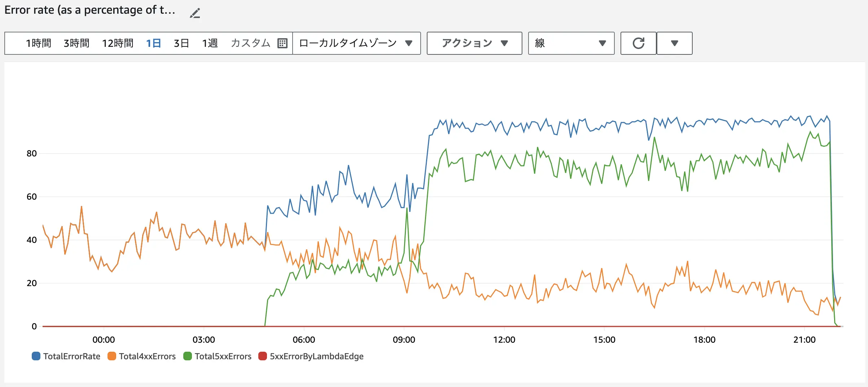
Task: Click the green Total5xxErrors legend swatch
Action: tap(188, 356)
